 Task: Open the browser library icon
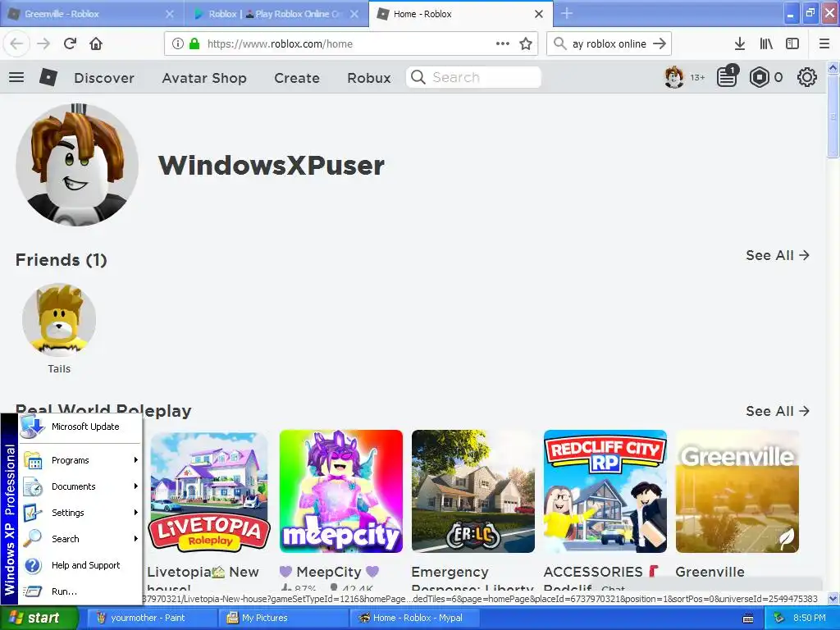coord(766,43)
